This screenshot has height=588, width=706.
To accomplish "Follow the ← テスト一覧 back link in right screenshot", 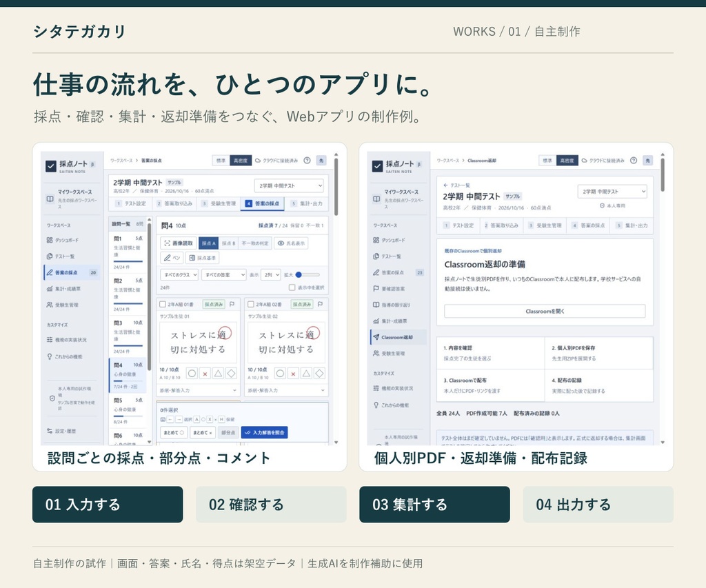I will pyautogui.click(x=456, y=185).
